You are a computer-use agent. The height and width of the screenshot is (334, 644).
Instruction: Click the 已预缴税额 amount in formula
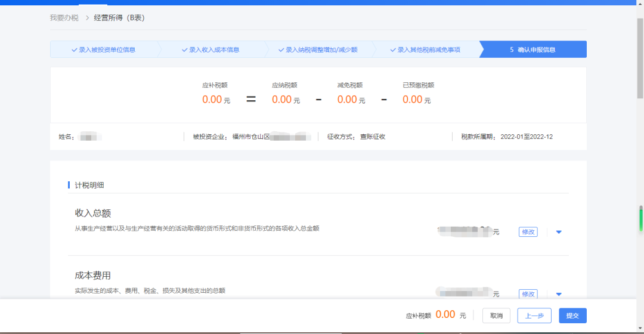pos(413,100)
